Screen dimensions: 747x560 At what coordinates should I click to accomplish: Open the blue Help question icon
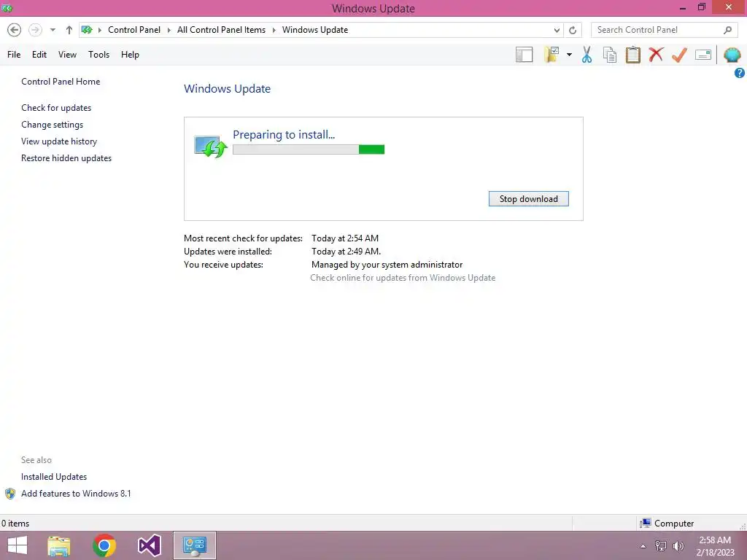click(740, 73)
